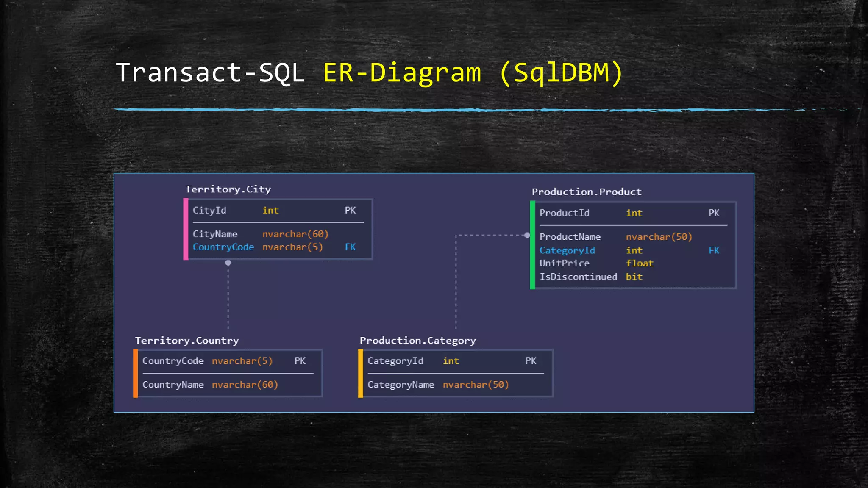868x488 pixels.
Task: Click the ProductId column name
Action: click(564, 213)
